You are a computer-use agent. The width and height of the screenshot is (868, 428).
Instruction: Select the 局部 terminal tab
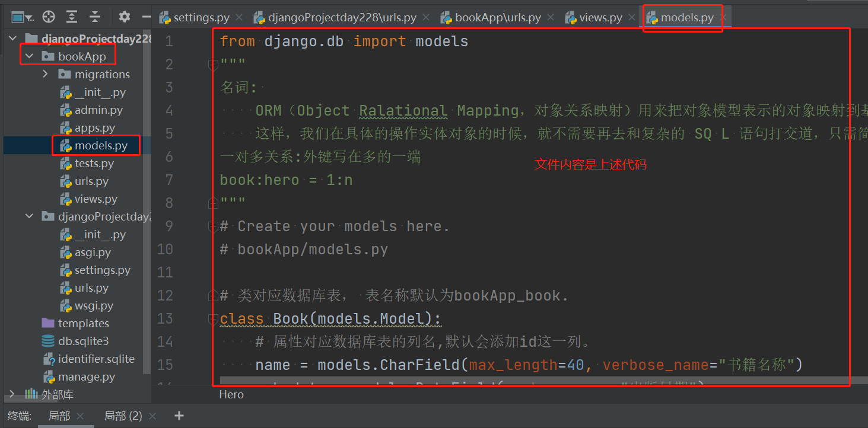pos(59,416)
